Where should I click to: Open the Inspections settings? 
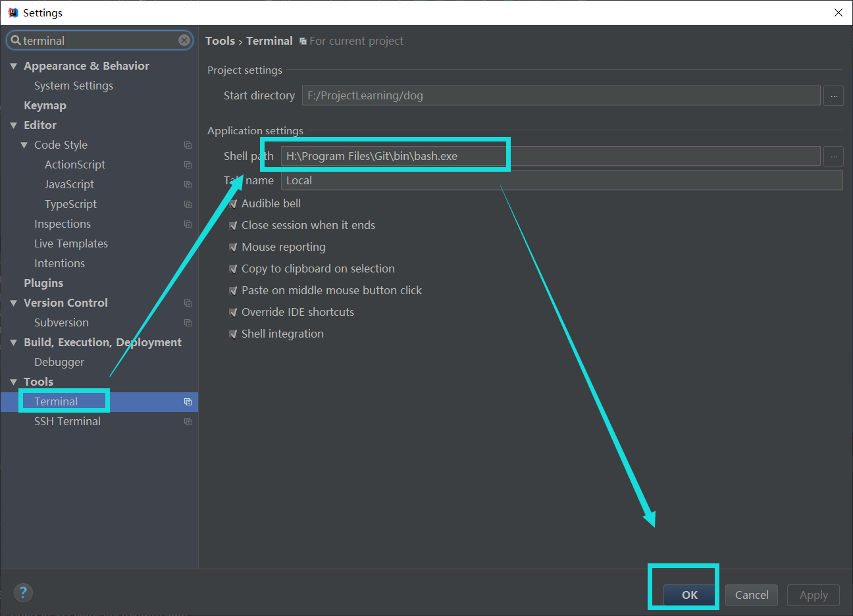(63, 224)
